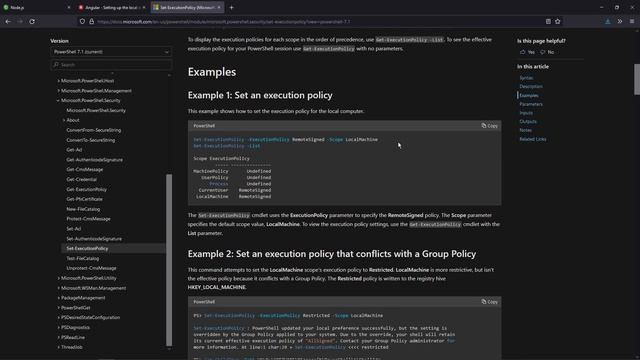Image resolution: width=640 pixels, height=360 pixels.
Task: Copy the Example 1 code block
Action: 489,126
